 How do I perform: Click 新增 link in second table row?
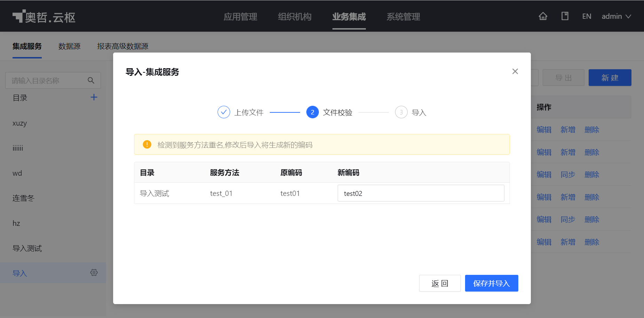tap(568, 152)
